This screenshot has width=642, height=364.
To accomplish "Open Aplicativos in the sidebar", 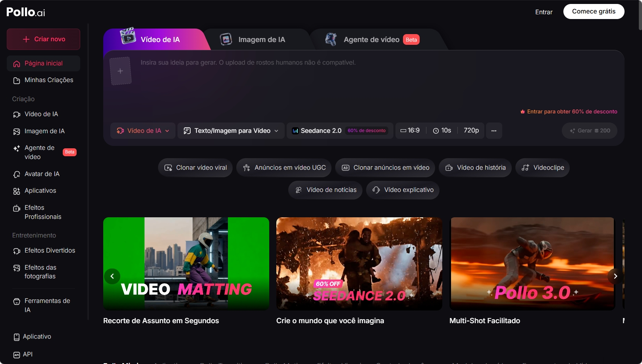I will 40,191.
